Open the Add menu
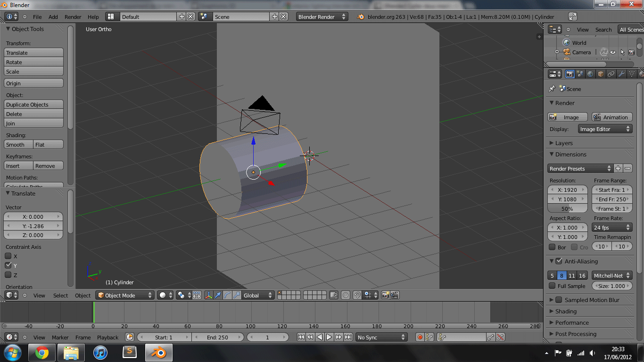The width and height of the screenshot is (644, 362). [x=53, y=16]
